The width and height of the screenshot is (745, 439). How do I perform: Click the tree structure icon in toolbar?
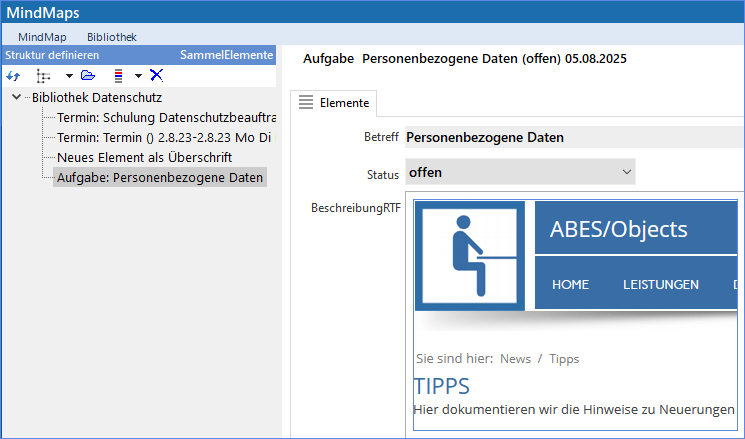point(43,75)
